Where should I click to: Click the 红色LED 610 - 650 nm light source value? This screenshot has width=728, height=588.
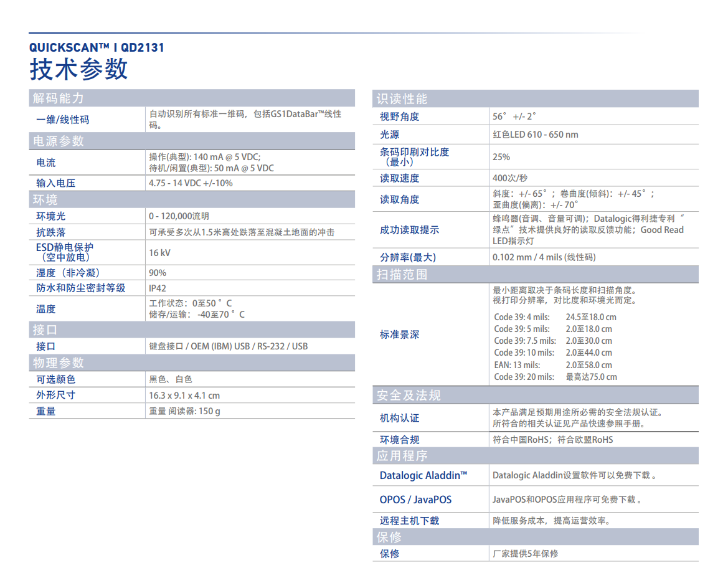[535, 135]
